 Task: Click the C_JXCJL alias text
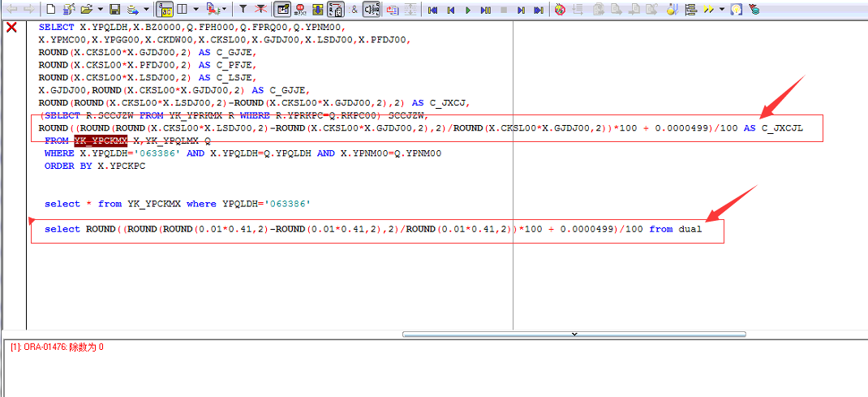[x=782, y=128]
